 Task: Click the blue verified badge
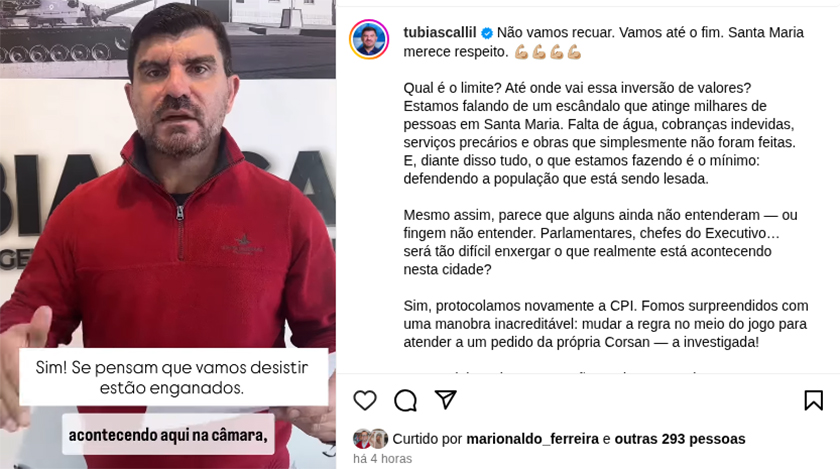(487, 33)
